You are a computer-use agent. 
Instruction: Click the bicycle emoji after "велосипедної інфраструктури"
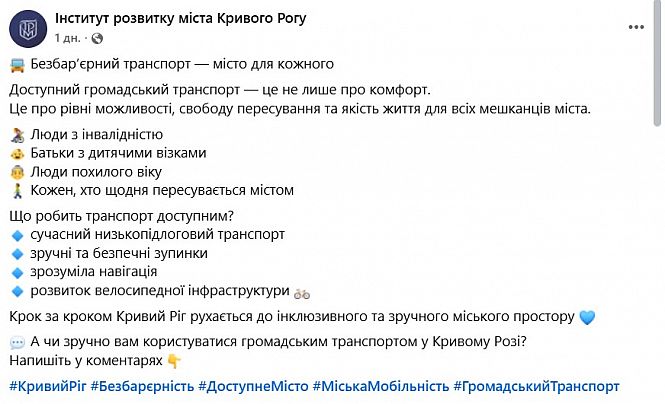pos(302,292)
